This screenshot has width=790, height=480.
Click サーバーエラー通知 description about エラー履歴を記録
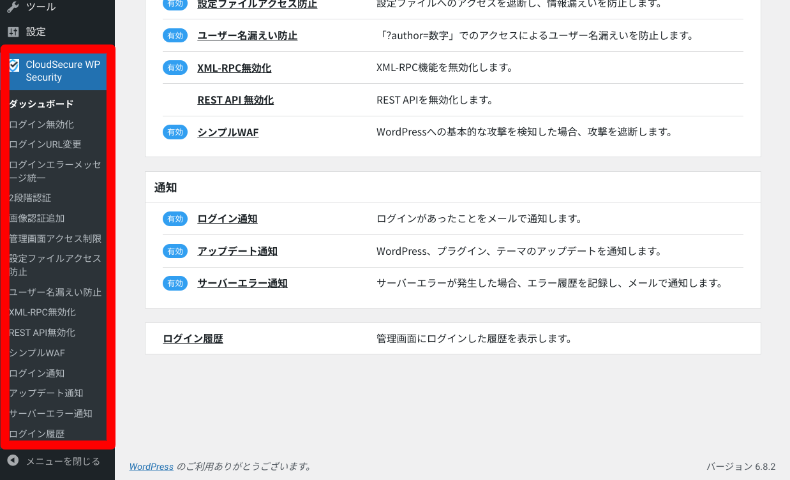coord(550,283)
